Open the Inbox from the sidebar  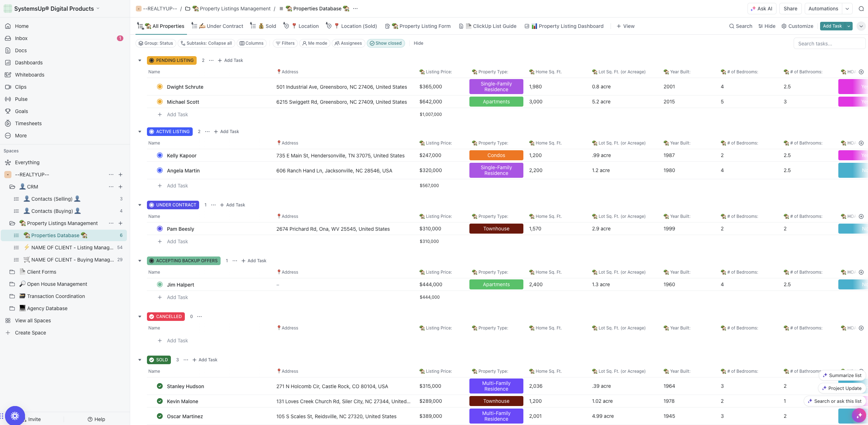point(21,38)
